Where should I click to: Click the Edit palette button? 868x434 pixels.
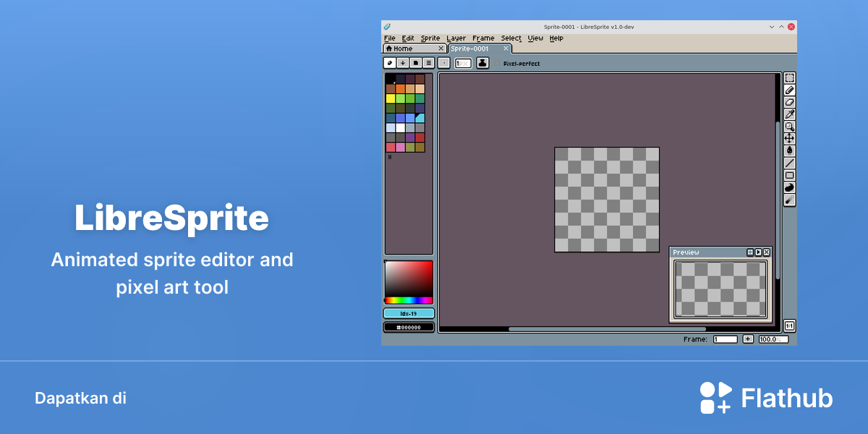click(389, 63)
